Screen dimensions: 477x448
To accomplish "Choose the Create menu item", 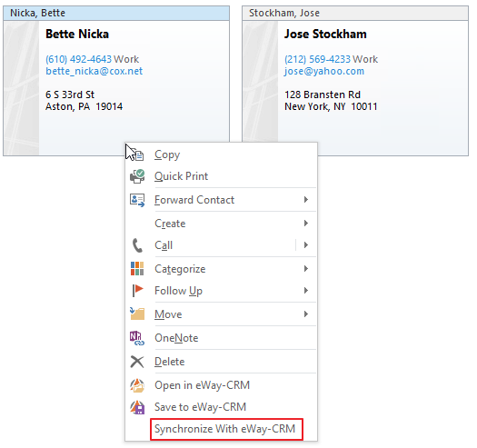I will [221, 224].
